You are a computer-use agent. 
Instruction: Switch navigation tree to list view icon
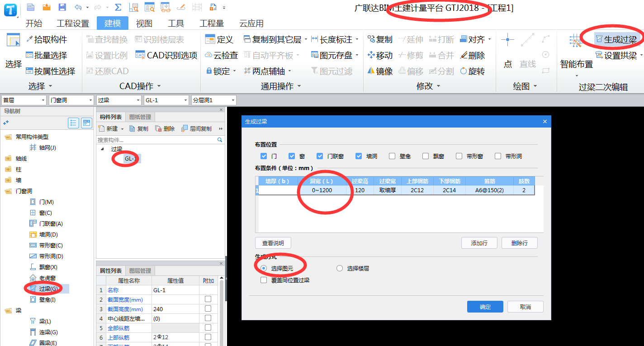click(x=74, y=123)
